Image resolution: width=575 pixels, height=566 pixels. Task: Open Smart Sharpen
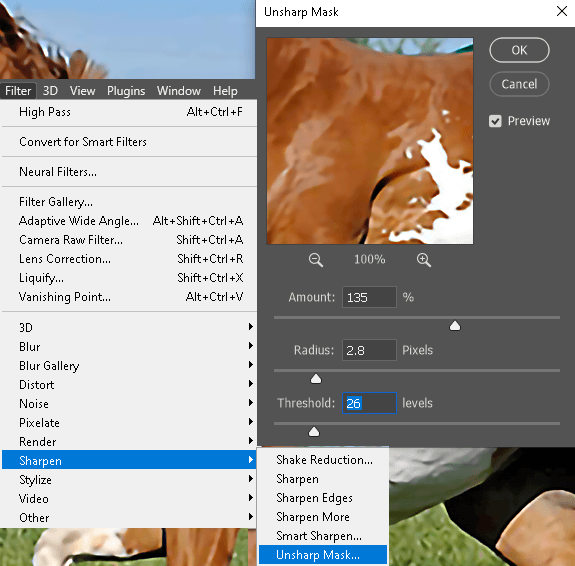pyautogui.click(x=323, y=536)
